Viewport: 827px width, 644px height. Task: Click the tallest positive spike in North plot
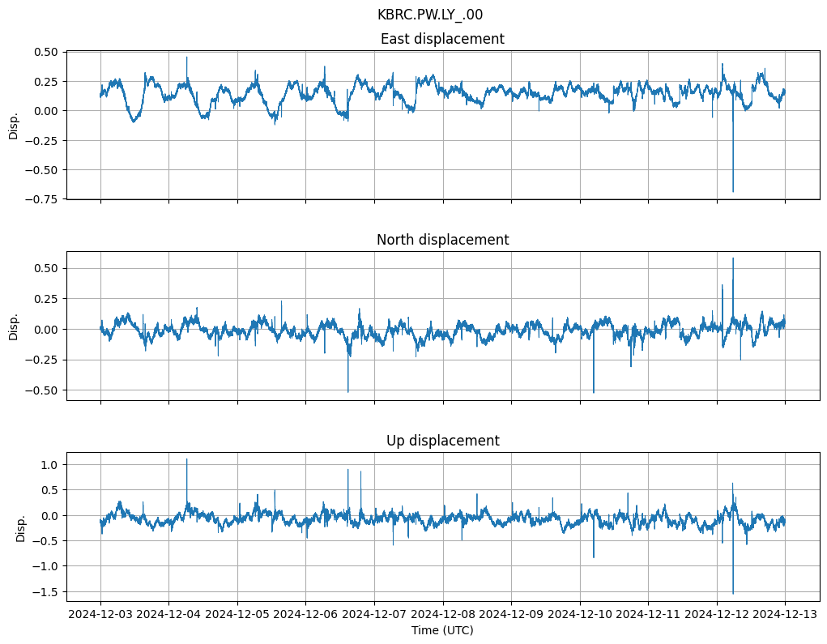(x=733, y=259)
